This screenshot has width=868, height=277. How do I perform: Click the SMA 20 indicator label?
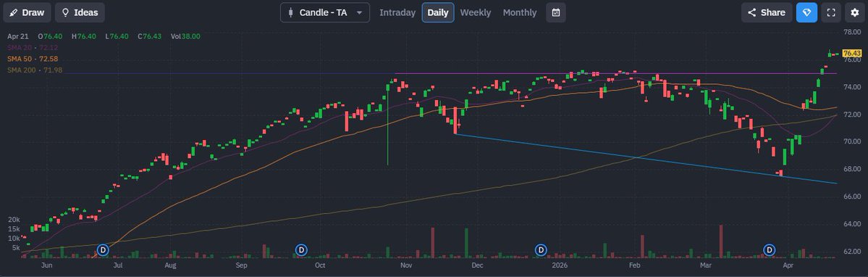coord(33,48)
